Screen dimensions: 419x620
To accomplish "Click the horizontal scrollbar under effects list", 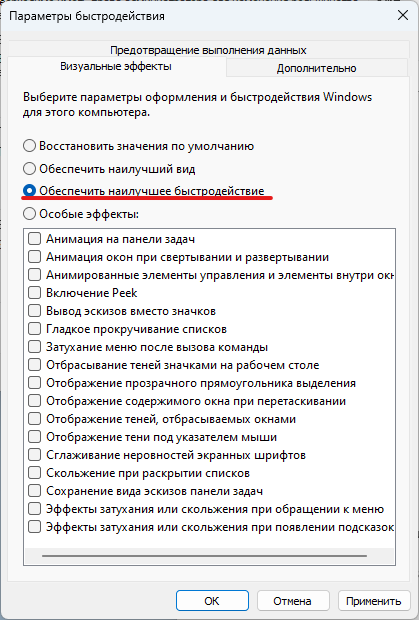I will coord(204,556).
